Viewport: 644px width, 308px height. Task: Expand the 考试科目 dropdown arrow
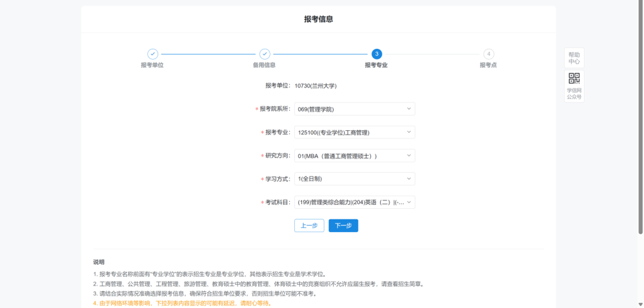tap(409, 202)
